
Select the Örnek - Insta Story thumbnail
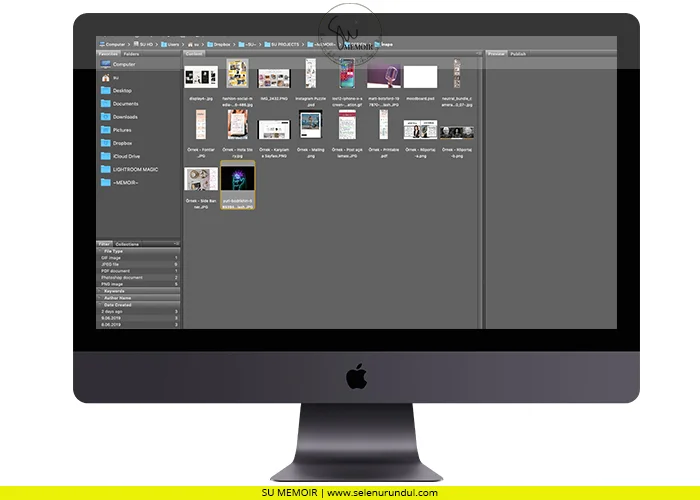(238, 125)
